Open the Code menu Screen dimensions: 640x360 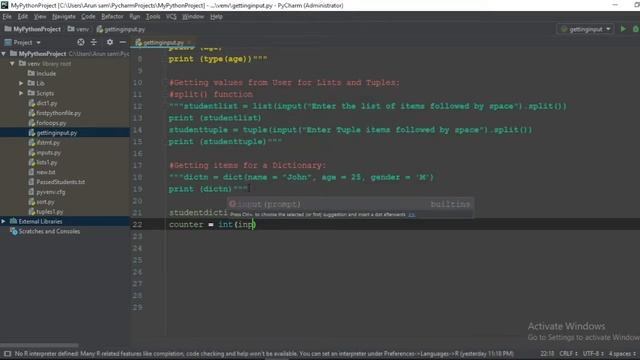point(88,17)
